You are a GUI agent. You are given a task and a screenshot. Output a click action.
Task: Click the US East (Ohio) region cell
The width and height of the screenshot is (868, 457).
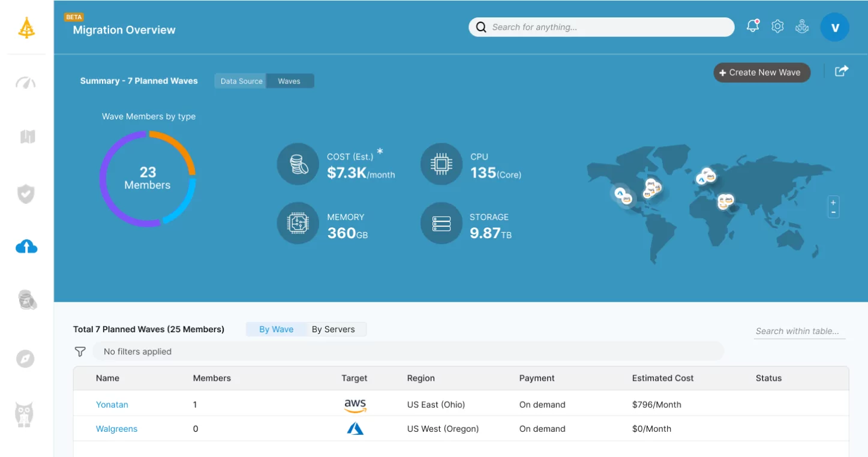[436, 405]
